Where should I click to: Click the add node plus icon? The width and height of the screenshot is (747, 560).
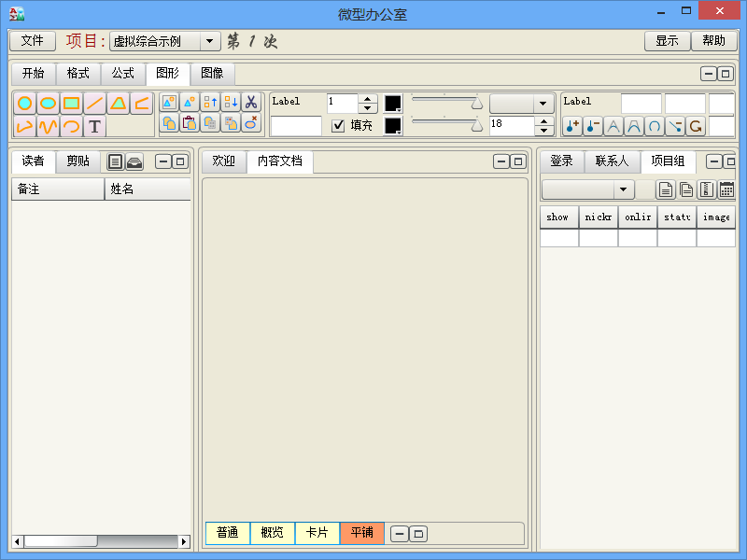pyautogui.click(x=572, y=126)
